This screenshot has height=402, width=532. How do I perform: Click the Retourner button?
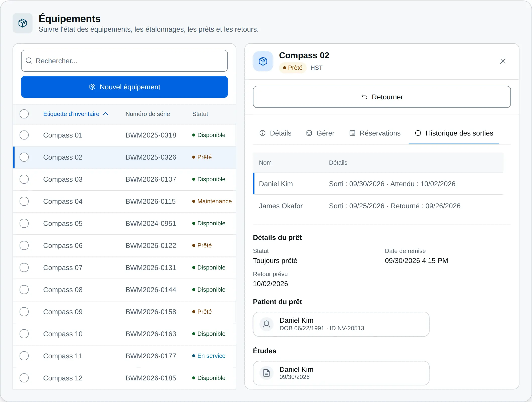382,97
